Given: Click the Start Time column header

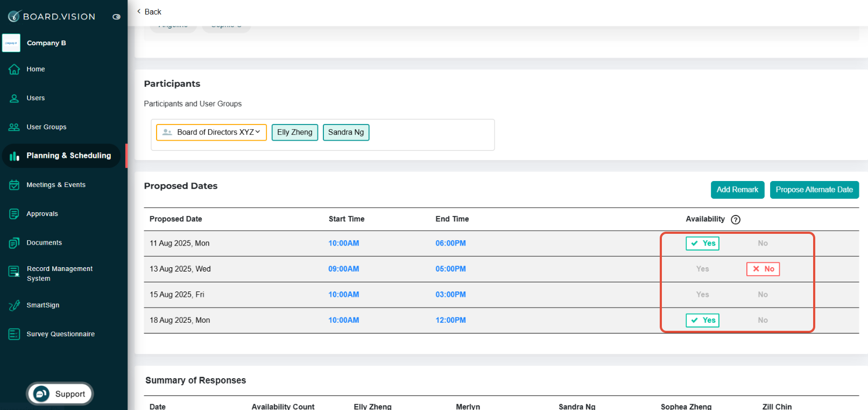Looking at the screenshot, I should 347,219.
